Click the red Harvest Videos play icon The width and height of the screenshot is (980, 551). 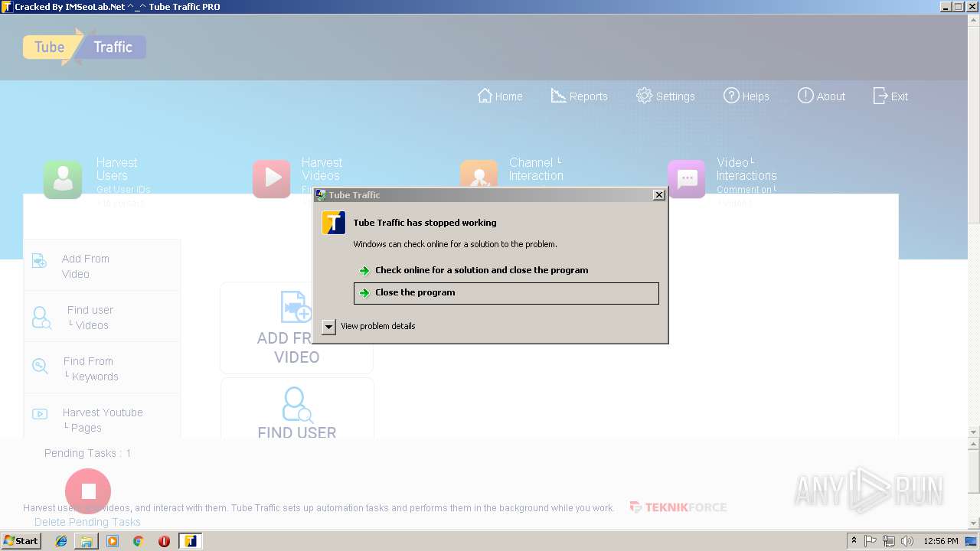(x=272, y=179)
